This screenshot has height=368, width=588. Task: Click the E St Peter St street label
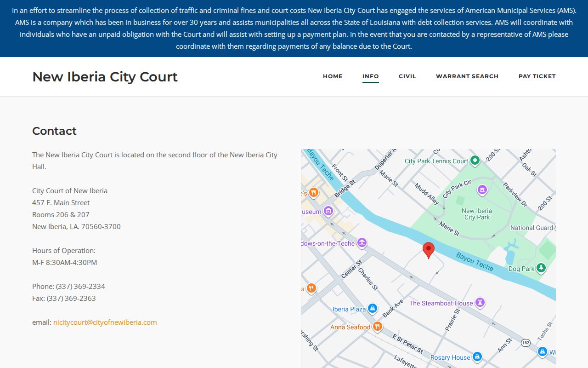point(408,344)
